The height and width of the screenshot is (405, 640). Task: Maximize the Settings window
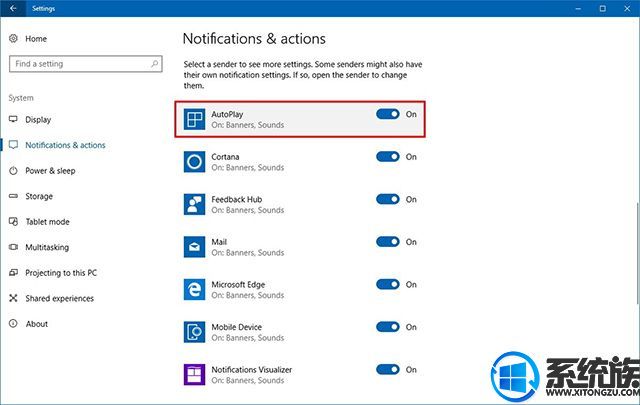click(x=602, y=8)
